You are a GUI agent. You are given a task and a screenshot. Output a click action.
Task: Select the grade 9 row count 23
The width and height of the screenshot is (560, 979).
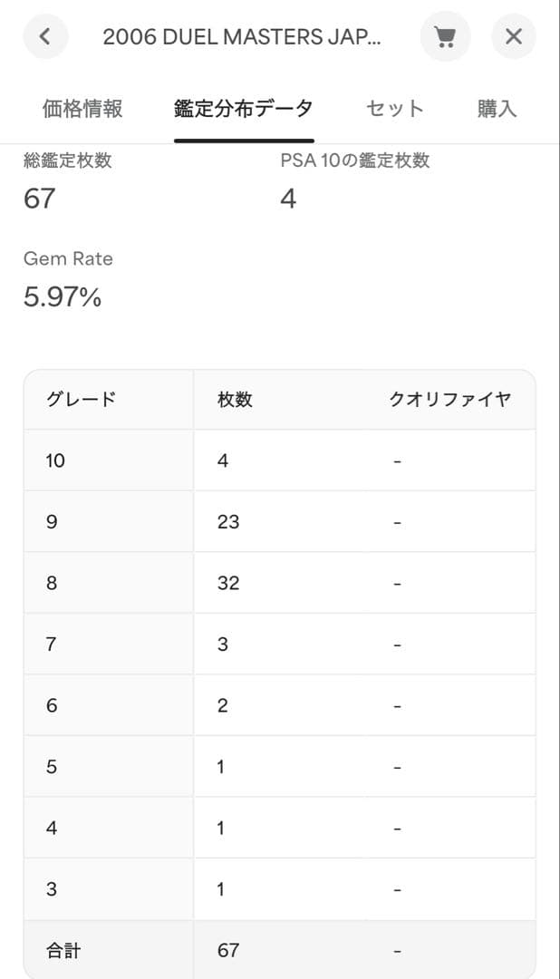228,522
